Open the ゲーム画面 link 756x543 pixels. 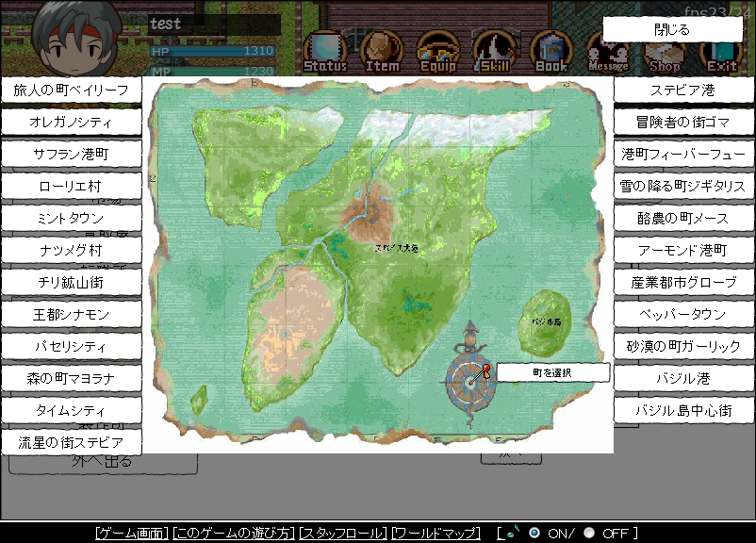132,534
